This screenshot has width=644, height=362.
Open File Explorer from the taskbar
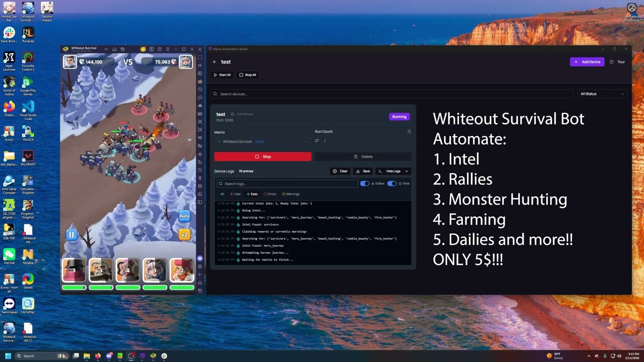click(87, 356)
